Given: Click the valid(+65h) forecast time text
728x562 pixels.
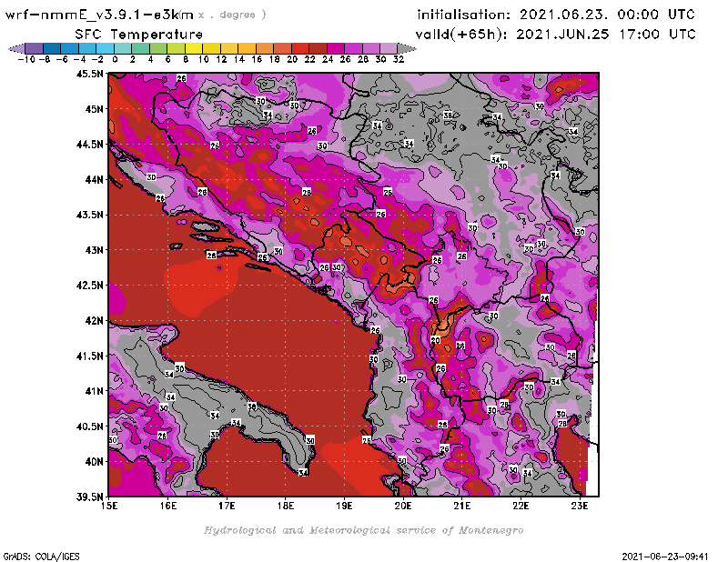Looking at the screenshot, I should pos(555,35).
